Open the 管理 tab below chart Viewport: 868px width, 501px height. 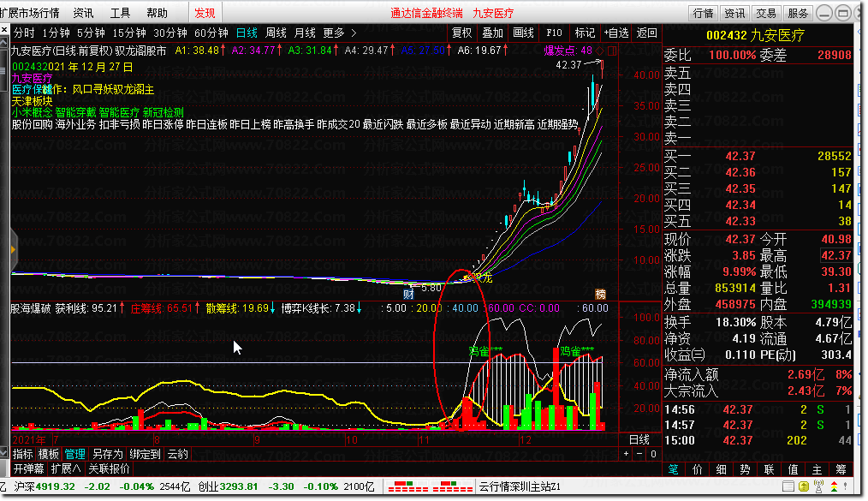(74, 455)
